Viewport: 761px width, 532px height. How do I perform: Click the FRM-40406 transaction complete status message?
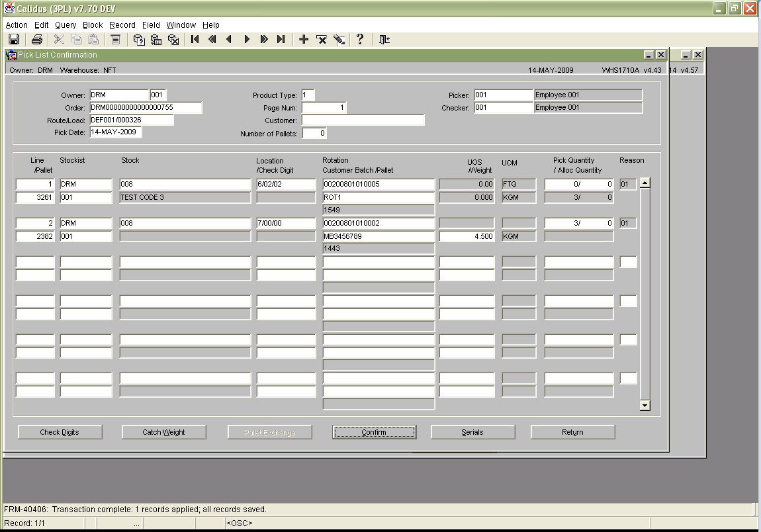[136, 510]
